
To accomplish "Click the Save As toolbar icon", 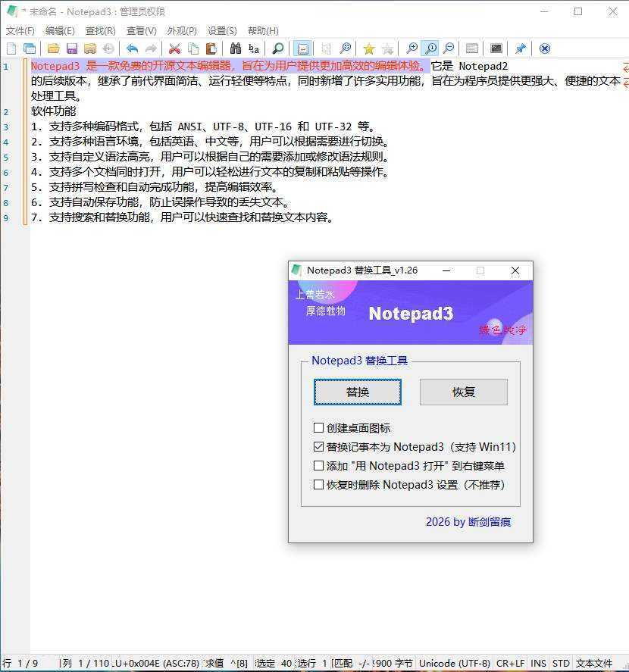I will pos(90,48).
